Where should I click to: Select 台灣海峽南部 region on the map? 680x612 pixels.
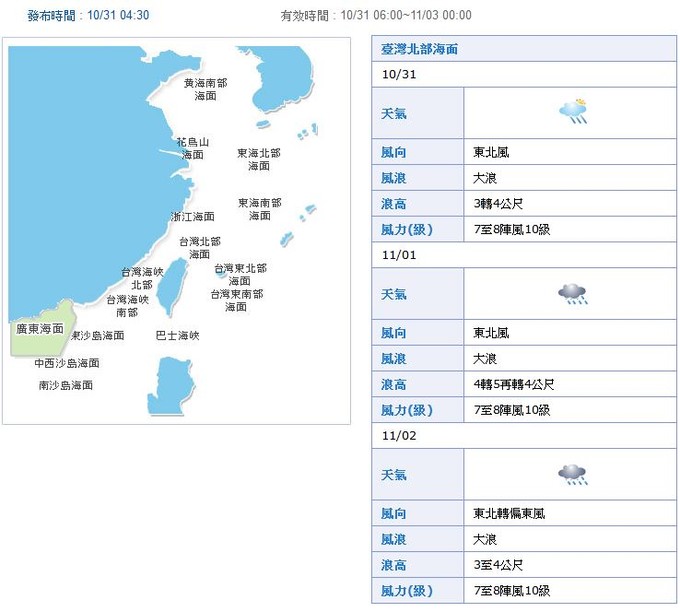click(x=128, y=306)
